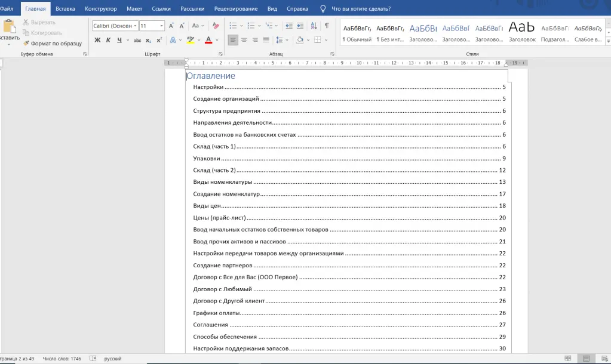Screen dimensions: 611x364
Task: Toggle italic (К) formatting
Action: click(108, 40)
